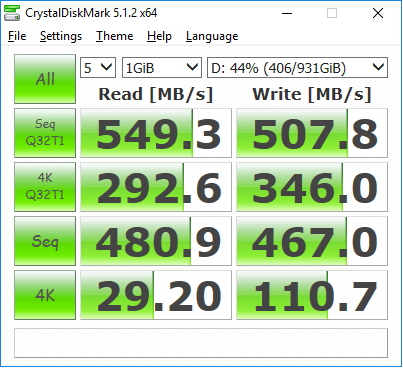Click the Seq Q32T1 write result 507.8
This screenshot has width=403, height=368.
tap(312, 133)
